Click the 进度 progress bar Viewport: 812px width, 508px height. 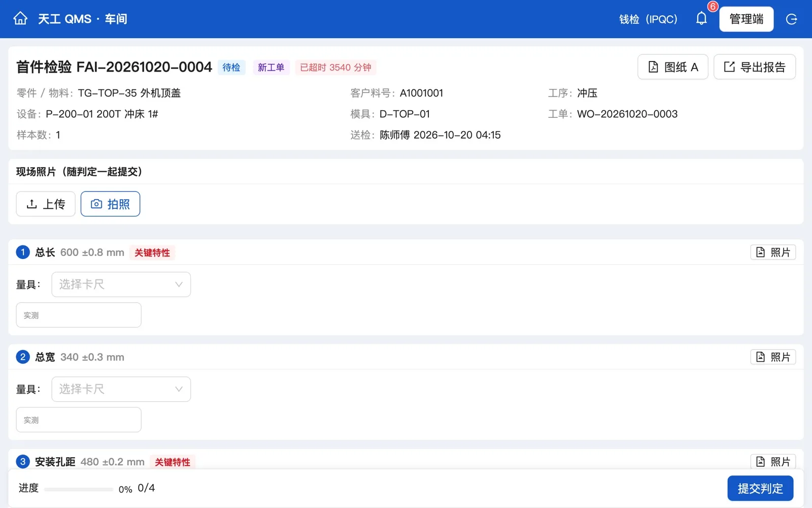[x=79, y=489]
